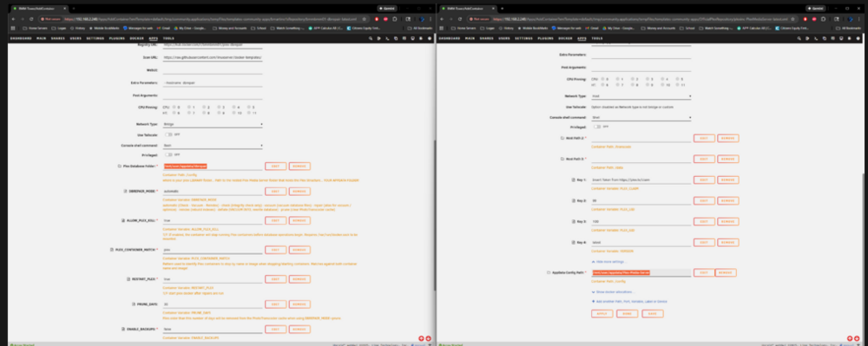Open new tab in right browser window
The image size is (868, 346).
click(502, 9)
